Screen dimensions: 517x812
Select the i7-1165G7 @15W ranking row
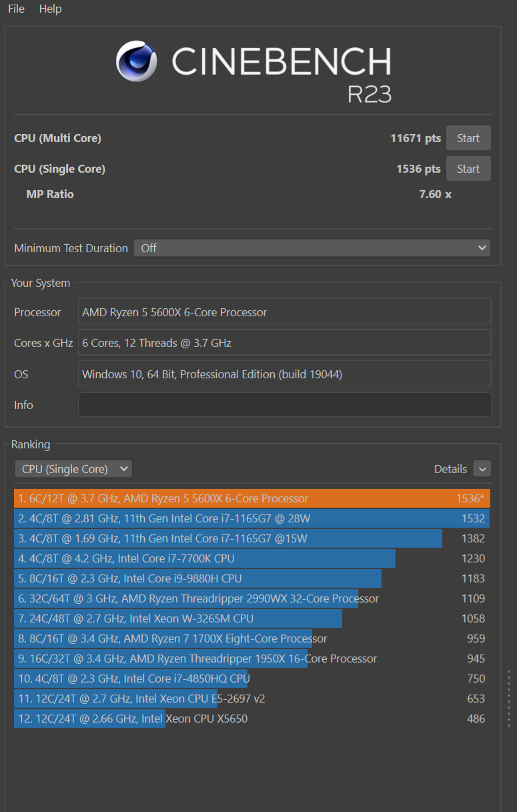252,538
